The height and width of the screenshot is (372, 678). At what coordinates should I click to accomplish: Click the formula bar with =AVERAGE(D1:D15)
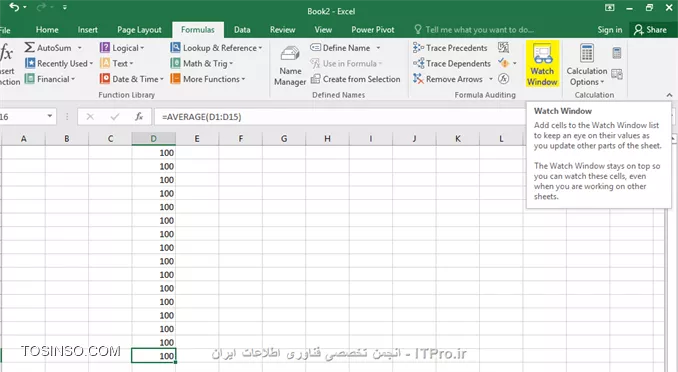coord(340,117)
